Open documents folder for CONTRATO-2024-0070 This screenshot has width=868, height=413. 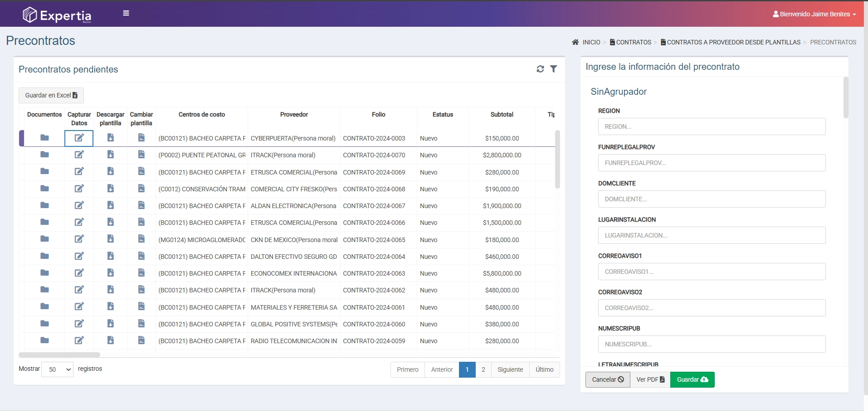(x=44, y=155)
